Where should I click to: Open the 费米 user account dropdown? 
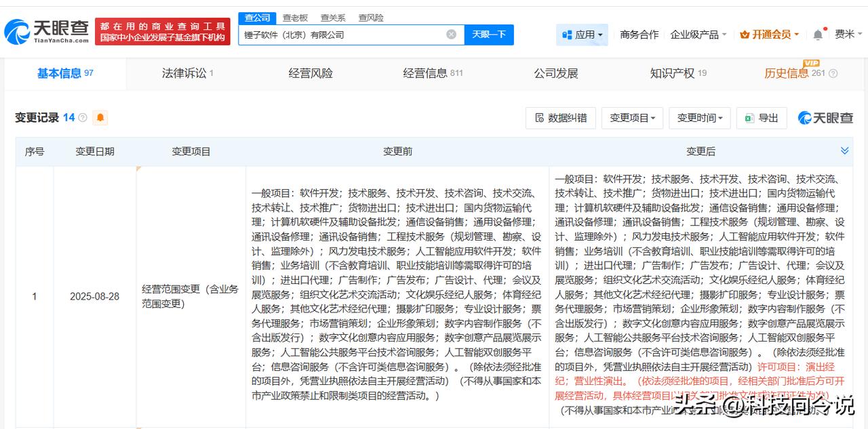(848, 35)
